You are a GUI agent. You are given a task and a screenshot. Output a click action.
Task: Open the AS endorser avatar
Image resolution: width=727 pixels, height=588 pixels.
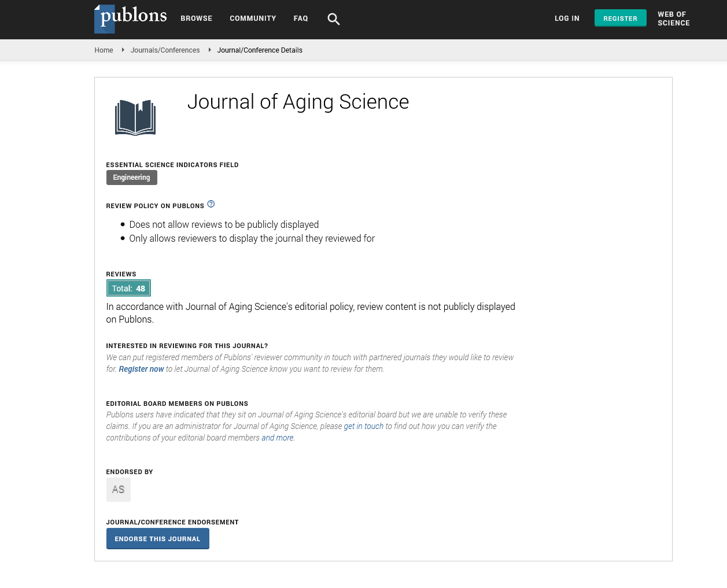119,490
